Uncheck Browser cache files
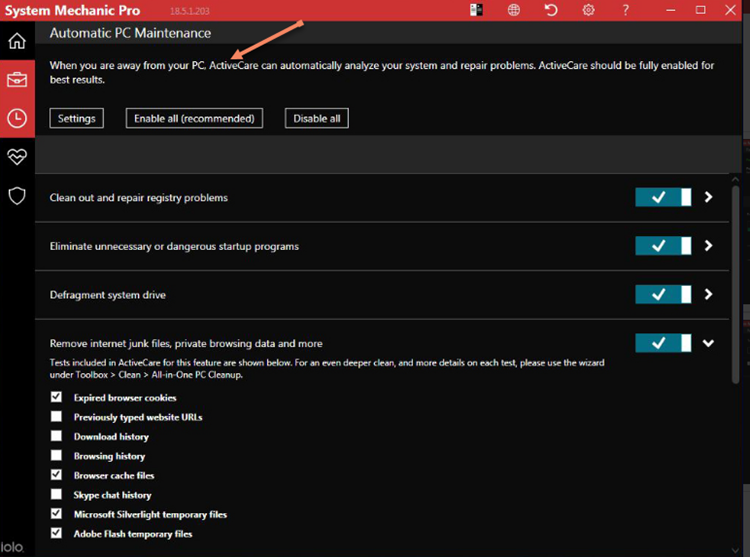Screen dimensions: 750x557 [x=56, y=475]
